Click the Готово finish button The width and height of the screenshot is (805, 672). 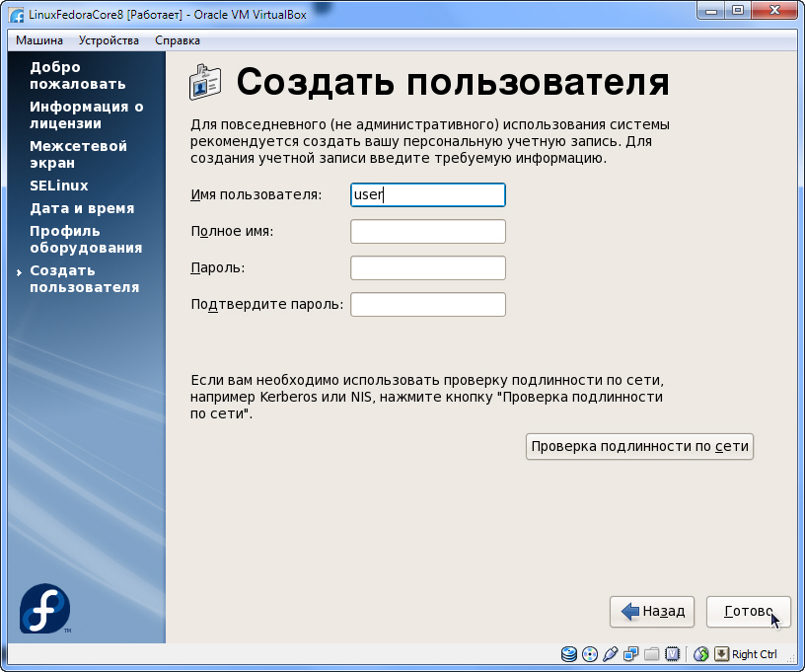[749, 612]
